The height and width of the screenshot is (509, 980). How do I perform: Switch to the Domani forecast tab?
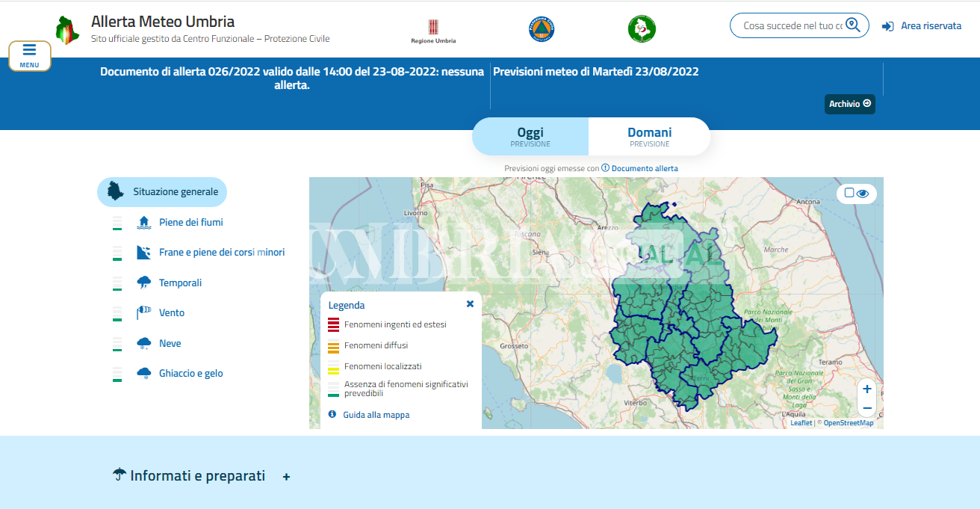click(649, 137)
